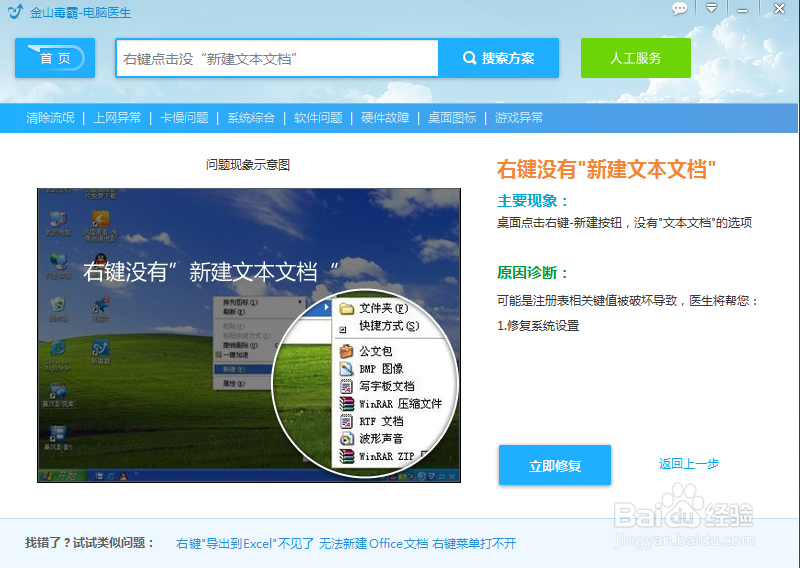The width and height of the screenshot is (800, 568).
Task: Open 右键菜单打不开 link
Action: 474,544
